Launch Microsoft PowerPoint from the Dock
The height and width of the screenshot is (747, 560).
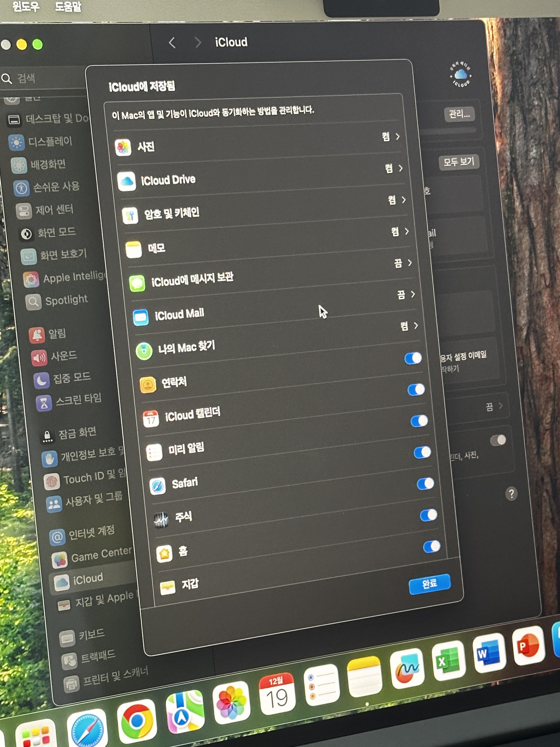click(528, 645)
